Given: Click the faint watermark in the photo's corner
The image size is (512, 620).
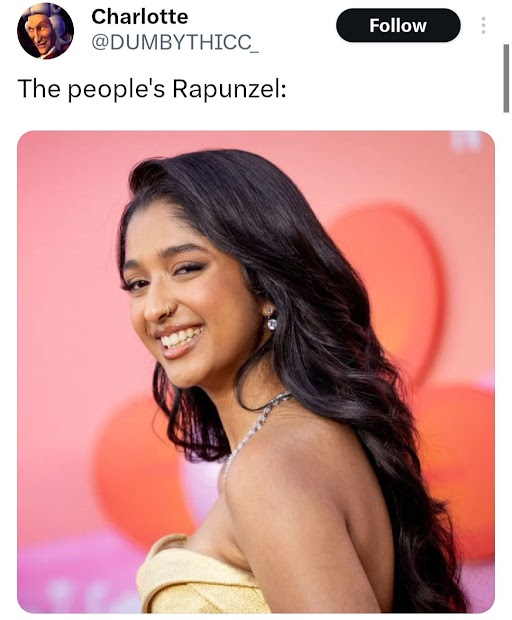Looking at the screenshot, I should (469, 142).
